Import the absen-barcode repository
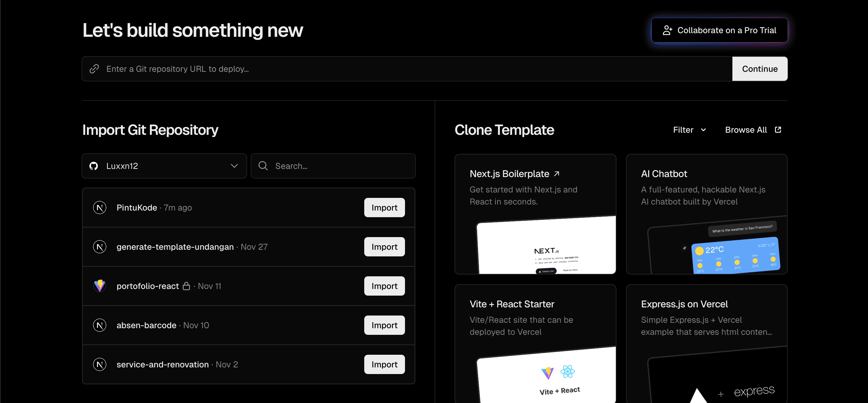 point(384,325)
